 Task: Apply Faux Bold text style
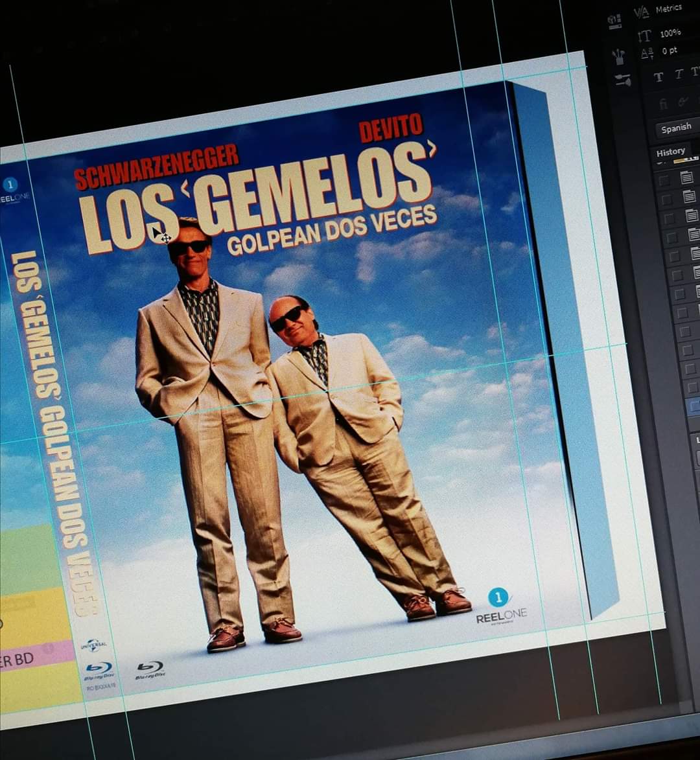click(659, 78)
